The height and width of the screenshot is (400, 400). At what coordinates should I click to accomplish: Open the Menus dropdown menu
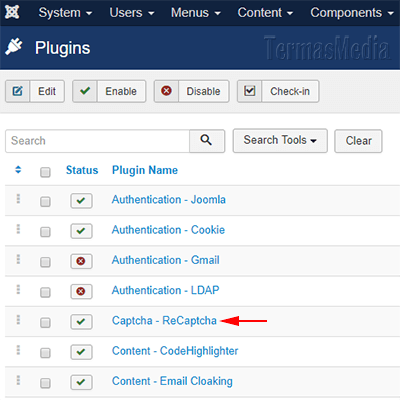click(196, 13)
